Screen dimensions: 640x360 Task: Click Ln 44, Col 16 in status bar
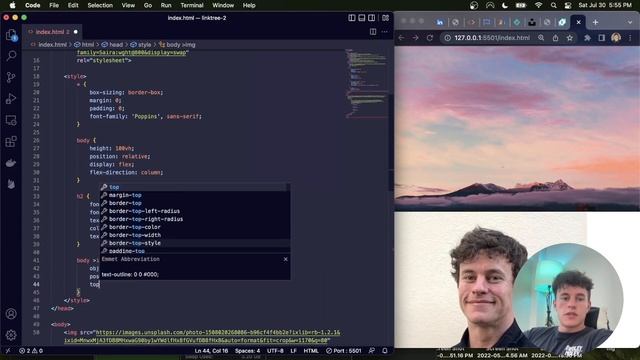pyautogui.click(x=211, y=351)
